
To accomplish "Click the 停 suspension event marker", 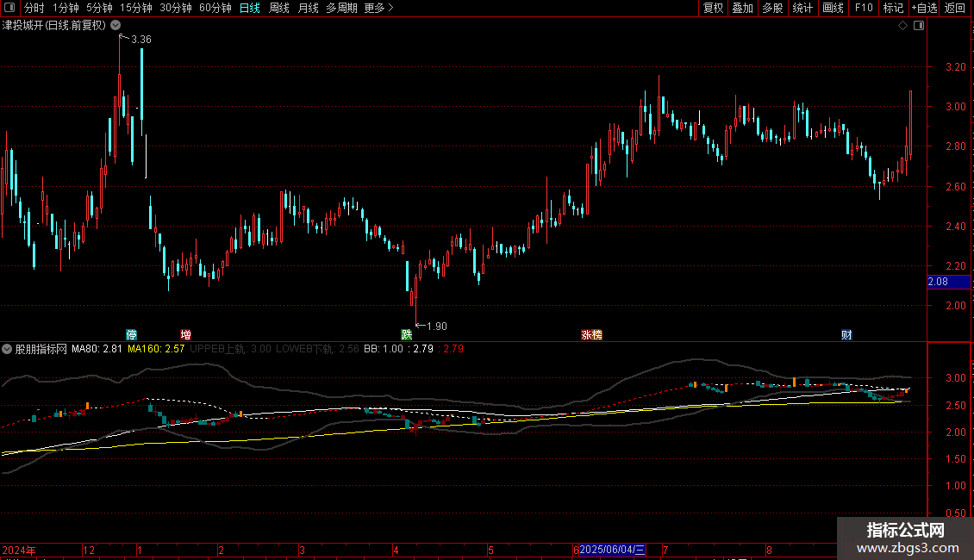I will tap(132, 334).
